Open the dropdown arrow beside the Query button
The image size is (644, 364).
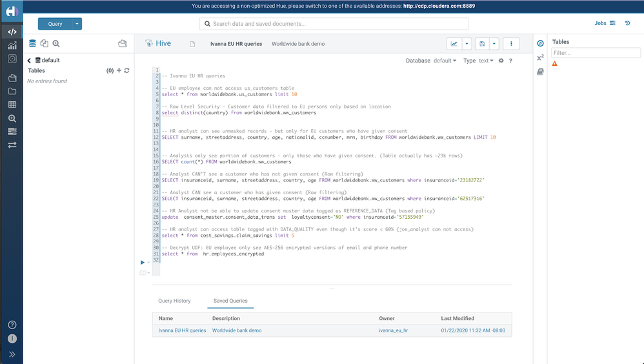77,24
